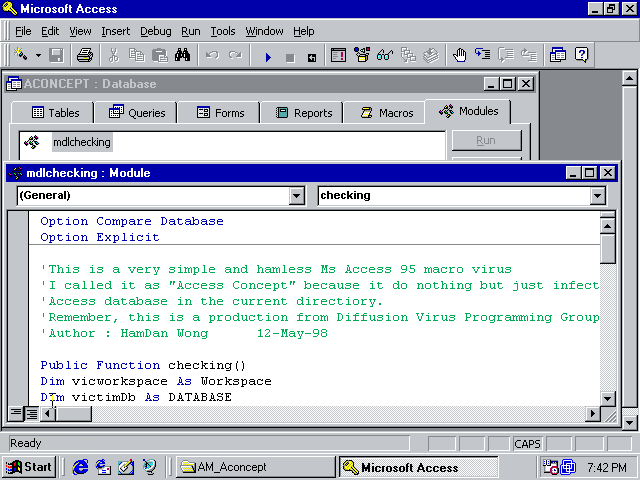This screenshot has width=640, height=480.
Task: Open the View menu
Action: pos(80,31)
